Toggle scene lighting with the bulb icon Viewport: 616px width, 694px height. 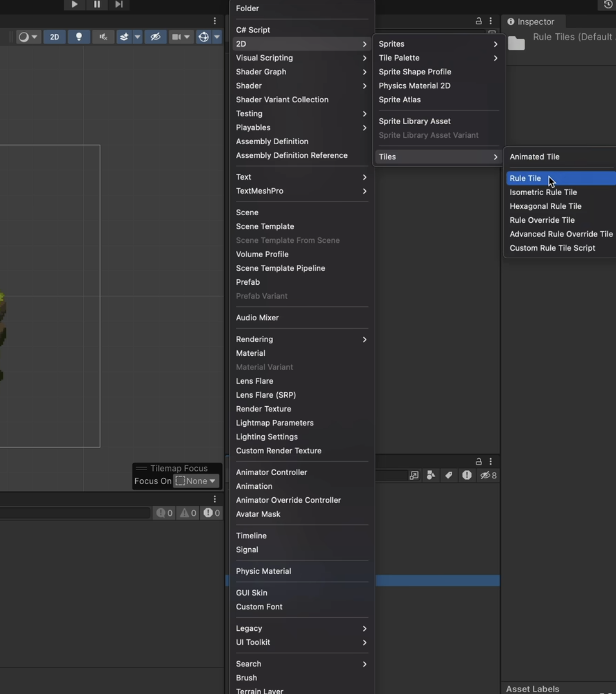pos(78,37)
